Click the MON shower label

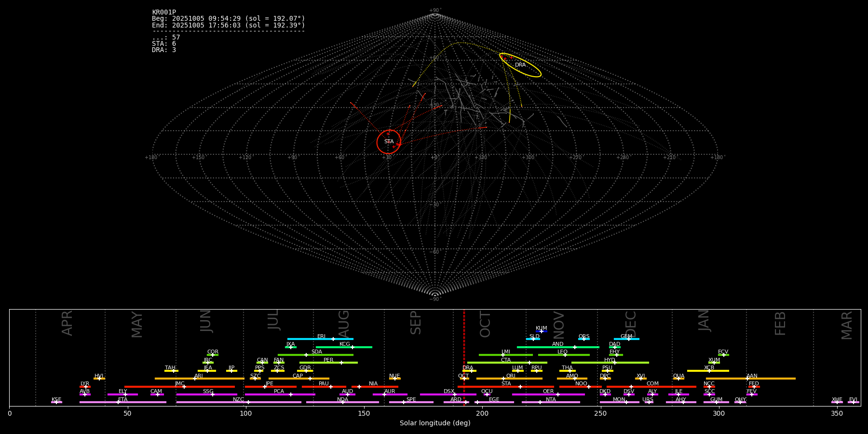[619, 400]
